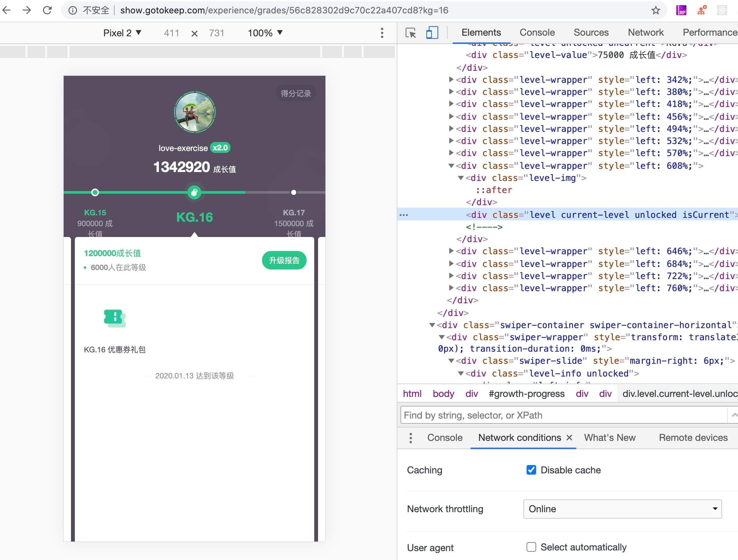Drag the KG.16 level progress slider
Image resolution: width=738 pixels, height=560 pixels.
click(195, 192)
